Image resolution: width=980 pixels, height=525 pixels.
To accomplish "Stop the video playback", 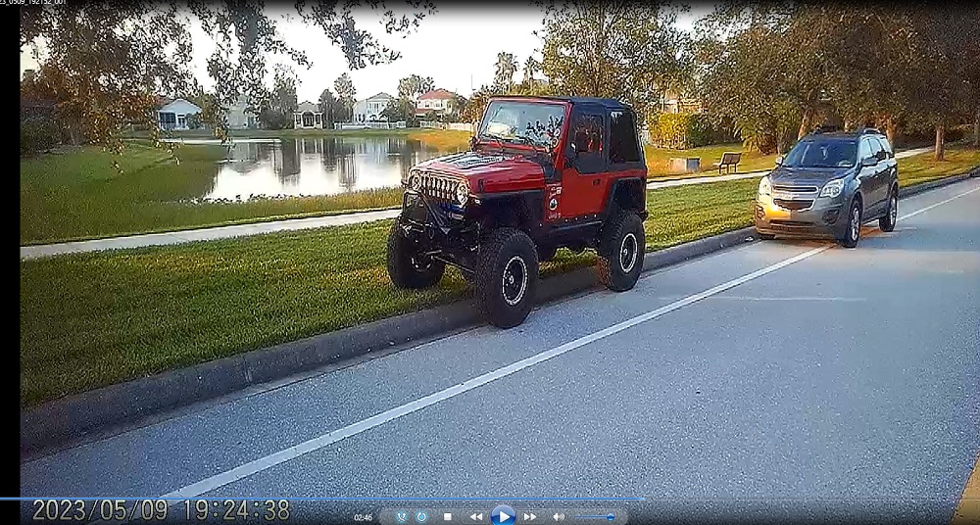I will coord(448,516).
